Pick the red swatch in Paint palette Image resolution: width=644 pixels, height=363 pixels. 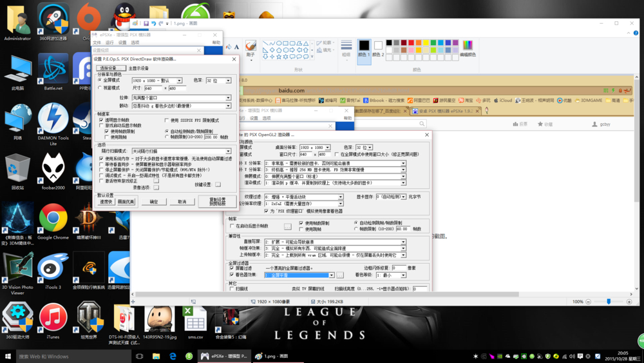coord(411,43)
